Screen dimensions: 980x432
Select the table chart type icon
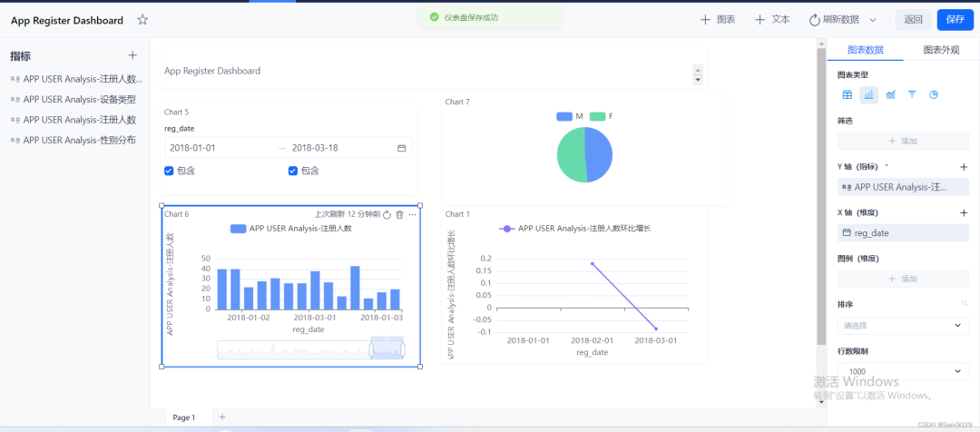(848, 95)
